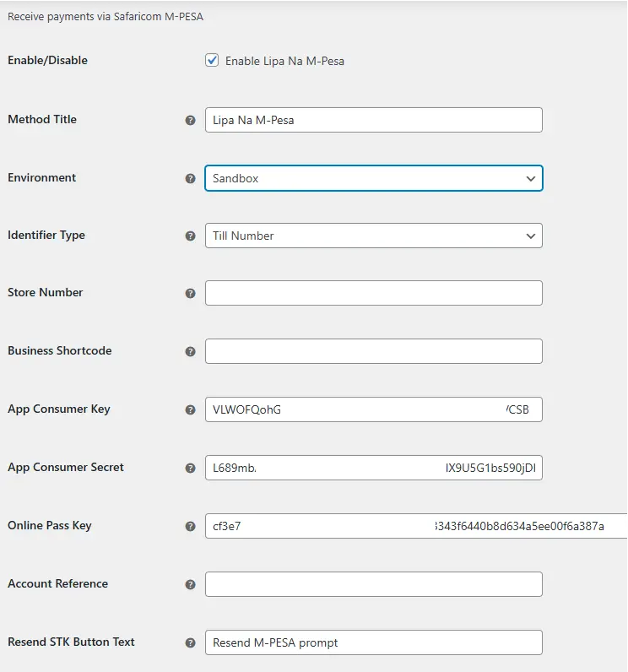Click the Method Title row label
Viewport: 628px width, 672px height.
point(42,119)
